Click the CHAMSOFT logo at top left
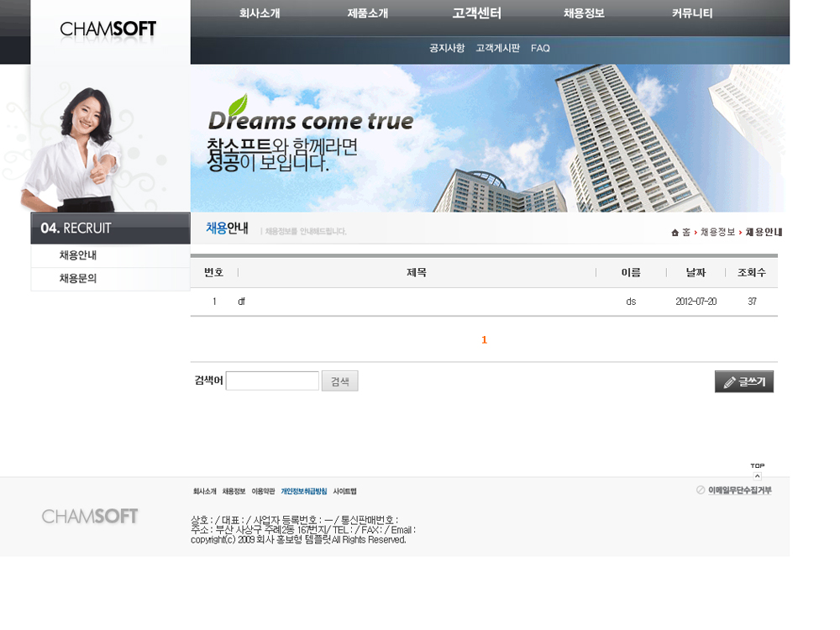 click(108, 29)
